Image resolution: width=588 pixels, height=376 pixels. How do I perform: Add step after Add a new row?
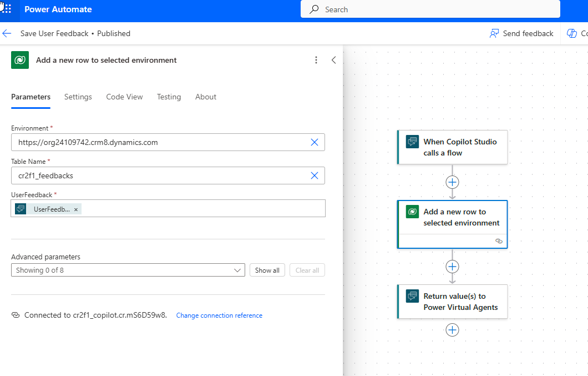452,267
